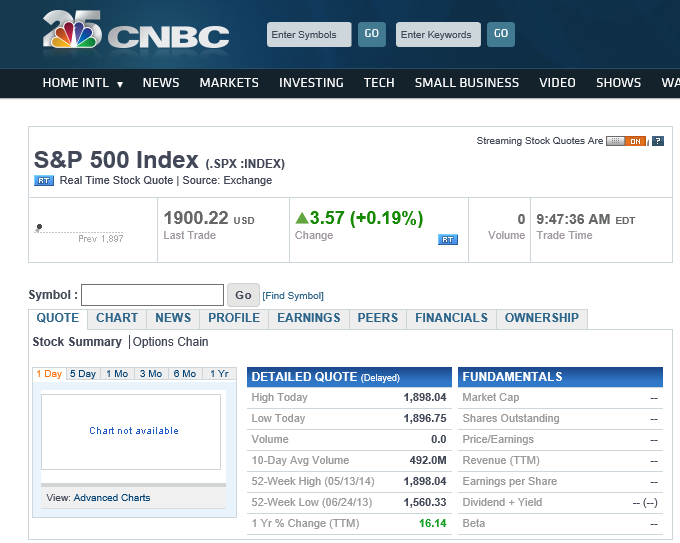This screenshot has width=680, height=543.
Task: Click the RT badge in the Change cell
Action: (x=448, y=239)
